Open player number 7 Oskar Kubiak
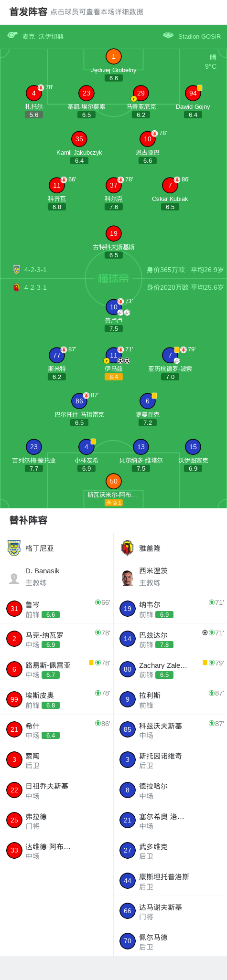227x980 pixels. pos(170,185)
